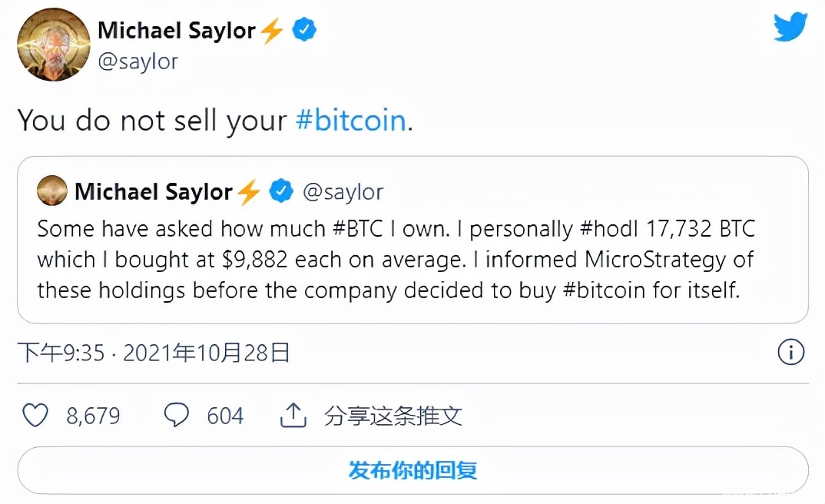Click the @saylor handle
Image resolution: width=825 pixels, height=504 pixels.
click(139, 61)
